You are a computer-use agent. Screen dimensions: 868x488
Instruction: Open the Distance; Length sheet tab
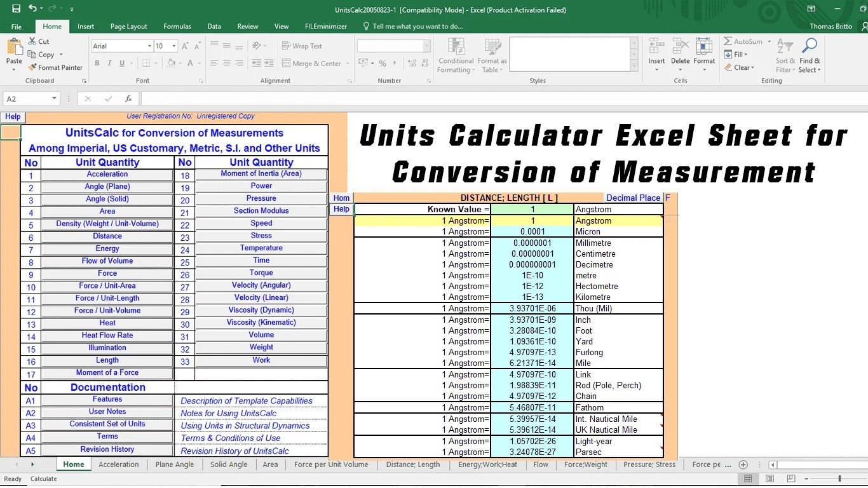coord(413,464)
